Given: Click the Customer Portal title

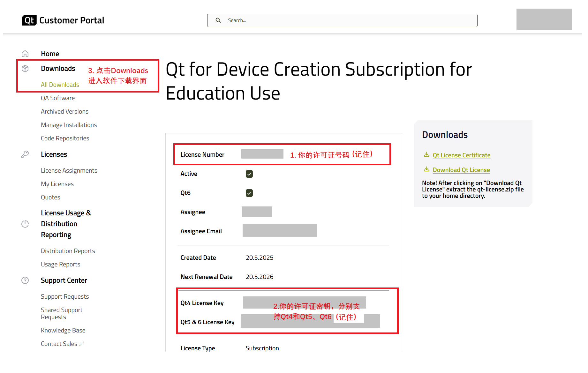Looking at the screenshot, I should 72,20.
